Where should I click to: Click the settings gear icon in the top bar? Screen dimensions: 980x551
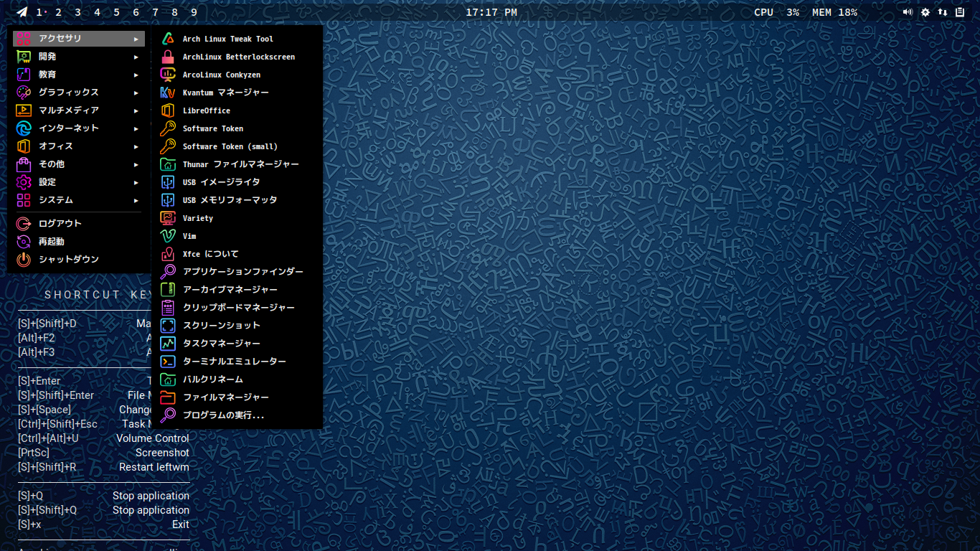pos(925,12)
